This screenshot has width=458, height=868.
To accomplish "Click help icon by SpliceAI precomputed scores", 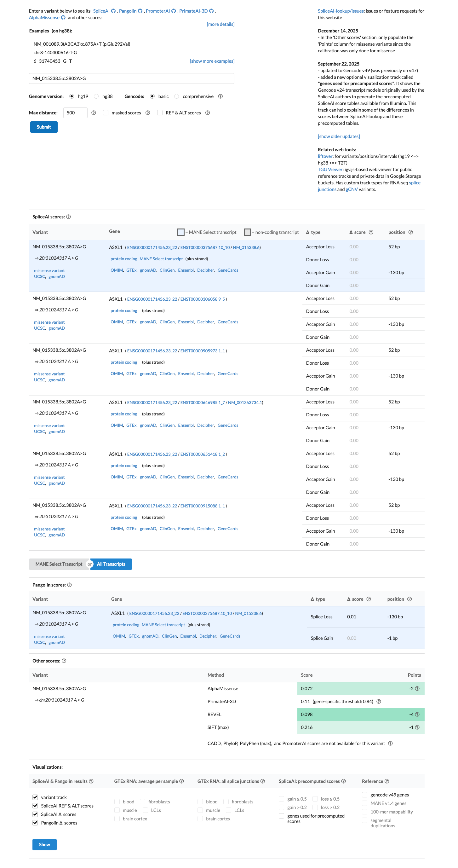I will (343, 781).
